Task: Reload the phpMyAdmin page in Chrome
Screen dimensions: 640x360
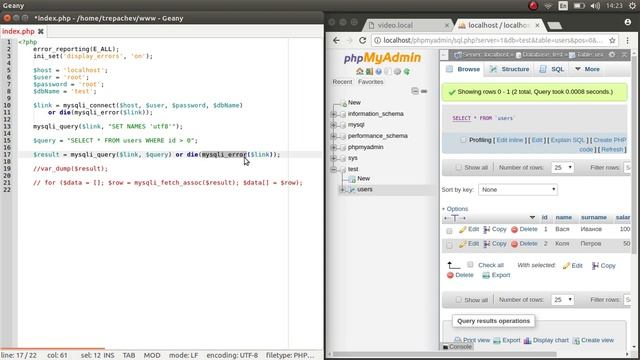Action: tap(362, 40)
